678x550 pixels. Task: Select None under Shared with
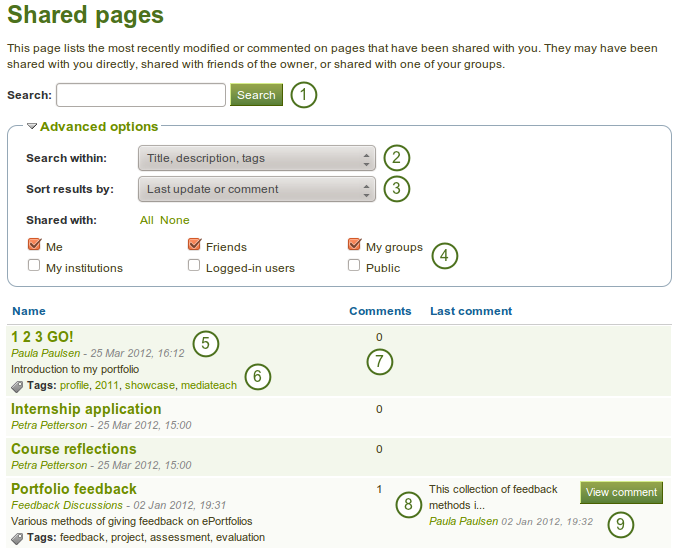pyautogui.click(x=175, y=220)
